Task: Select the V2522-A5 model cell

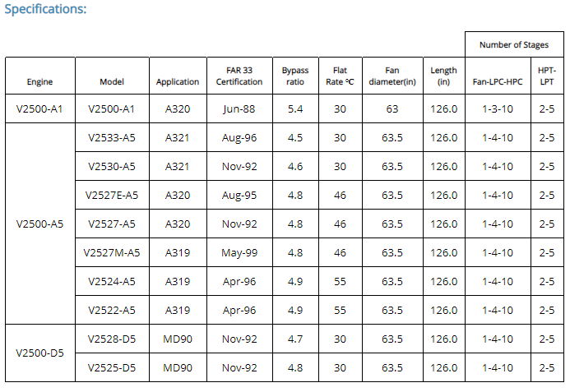Action: 112,311
